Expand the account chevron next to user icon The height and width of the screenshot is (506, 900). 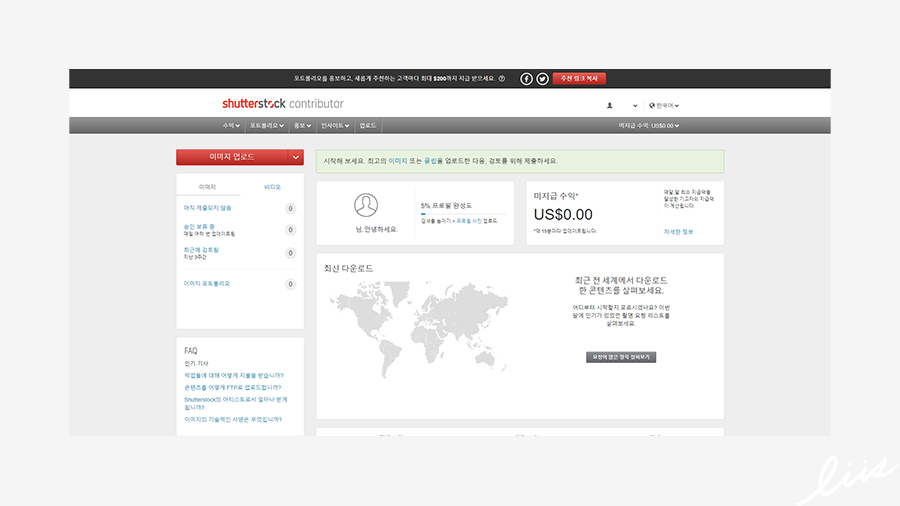(x=635, y=106)
